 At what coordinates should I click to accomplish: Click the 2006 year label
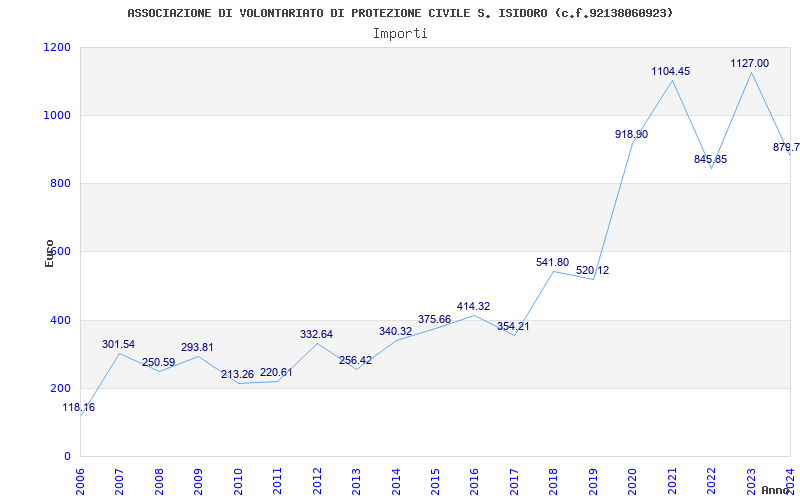[80, 482]
